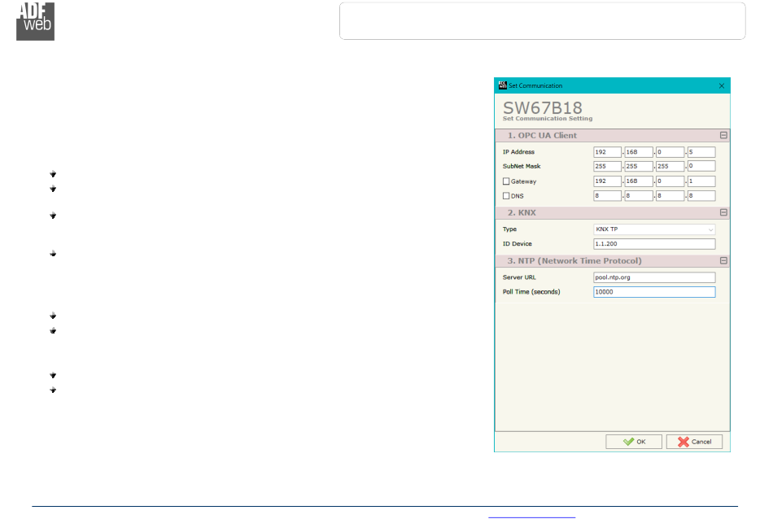Click the Poll Time field 10000
Screen dimensions: 773x532
coord(654,292)
